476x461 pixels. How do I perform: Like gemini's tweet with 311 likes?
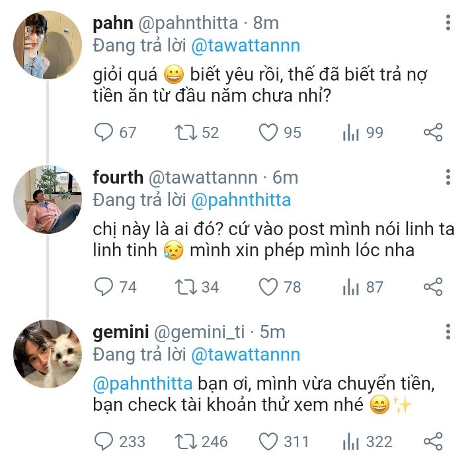(x=268, y=441)
